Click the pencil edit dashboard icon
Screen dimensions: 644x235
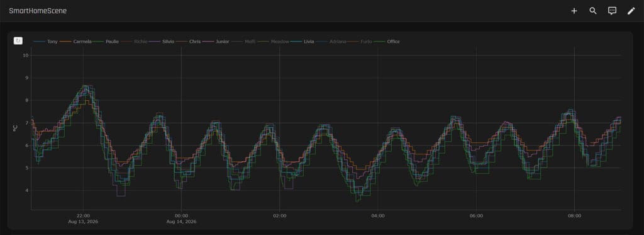click(x=631, y=11)
